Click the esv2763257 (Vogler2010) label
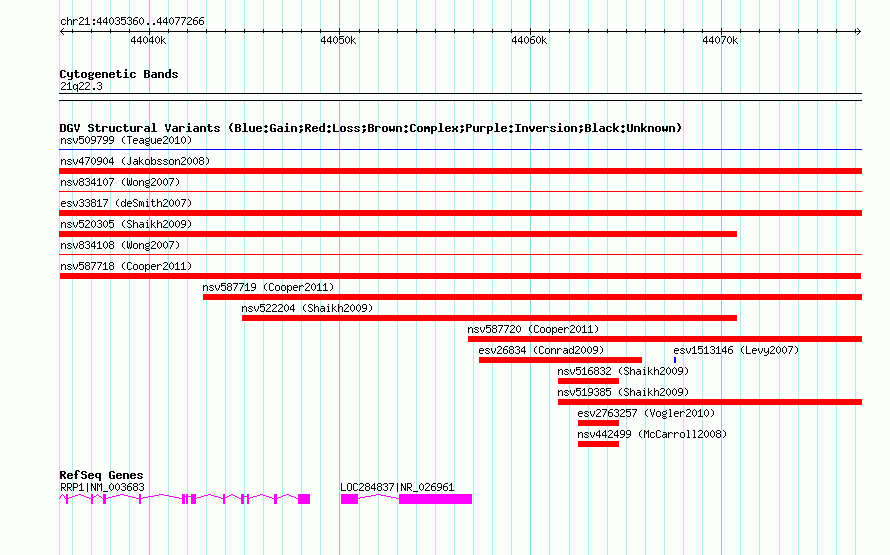 (x=646, y=413)
